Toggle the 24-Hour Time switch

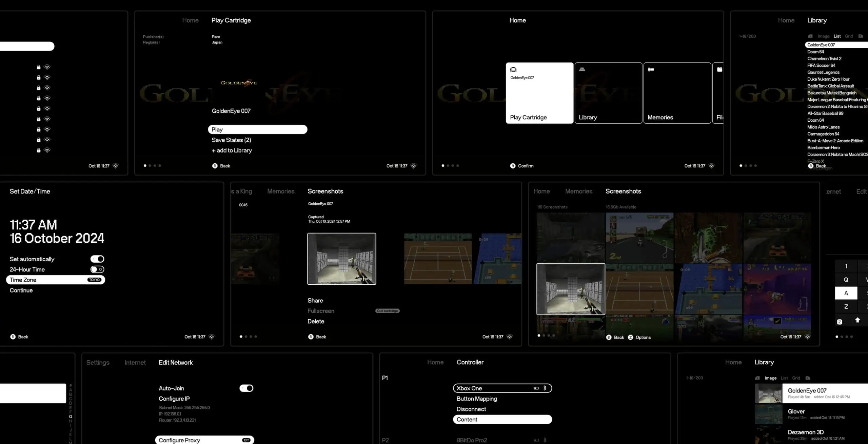pyautogui.click(x=97, y=269)
